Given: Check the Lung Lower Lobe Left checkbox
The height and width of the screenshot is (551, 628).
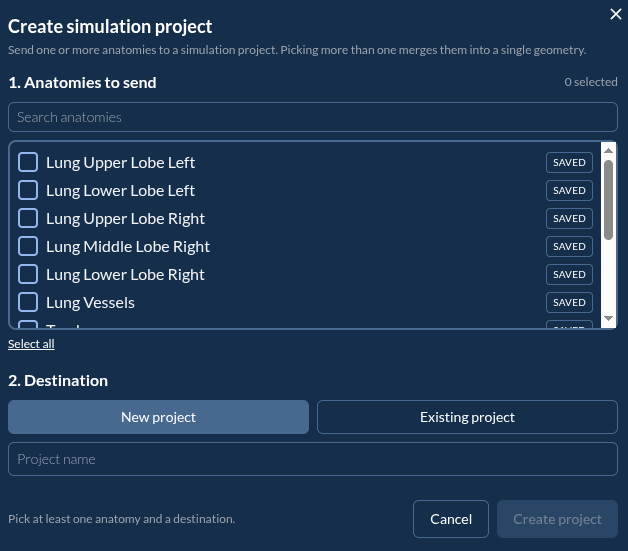Looking at the screenshot, I should (28, 190).
